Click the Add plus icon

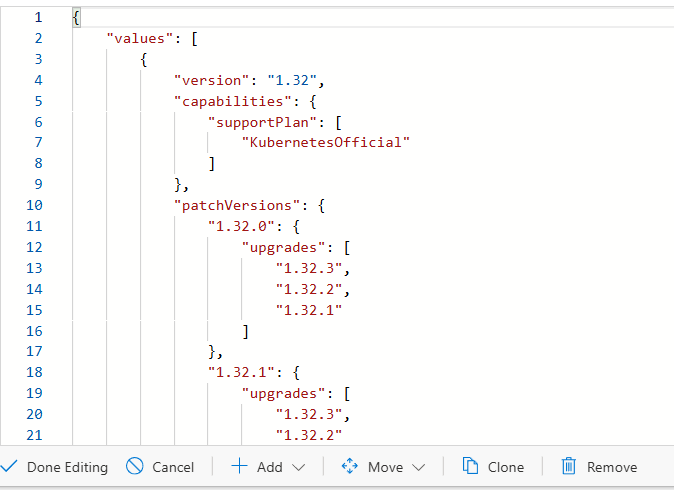click(239, 466)
